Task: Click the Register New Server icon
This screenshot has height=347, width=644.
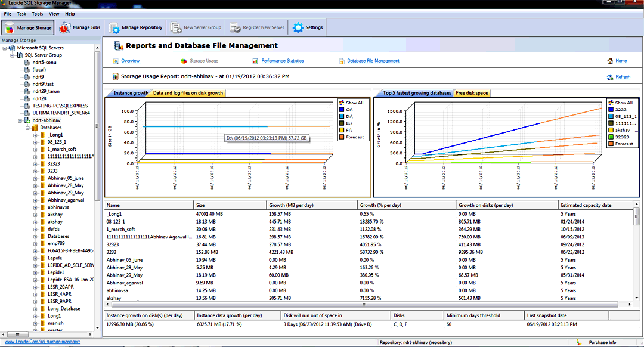Action: 235,28
